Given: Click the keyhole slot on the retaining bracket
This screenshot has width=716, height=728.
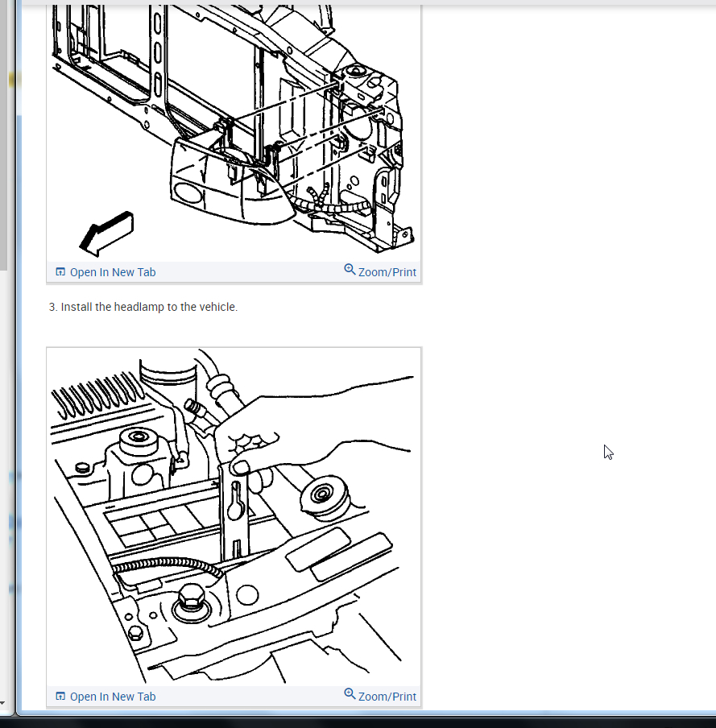Looking at the screenshot, I should point(236,501).
